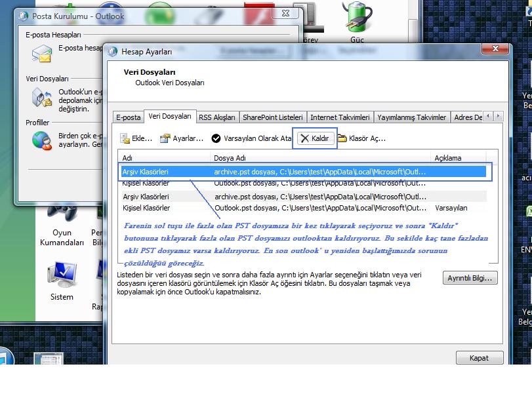Open the RSS Akışları tab
Image resolution: width=532 pixels, height=396 pixels.
point(217,117)
